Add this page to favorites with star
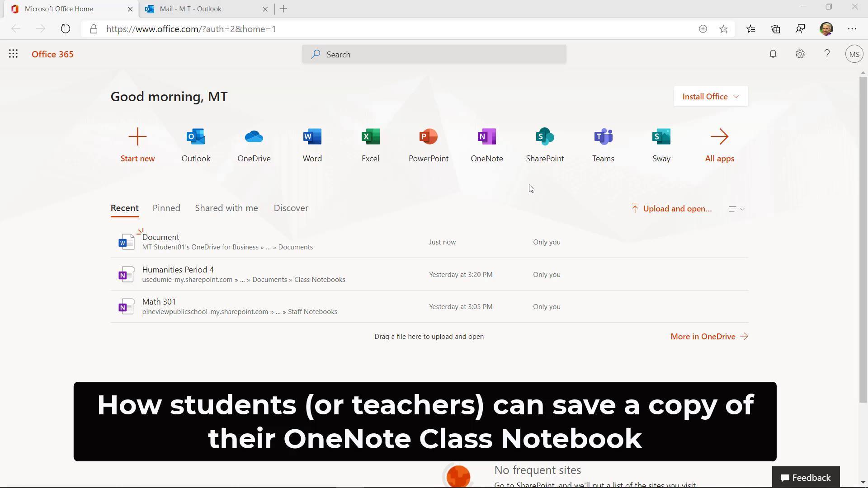868x488 pixels. (x=723, y=29)
